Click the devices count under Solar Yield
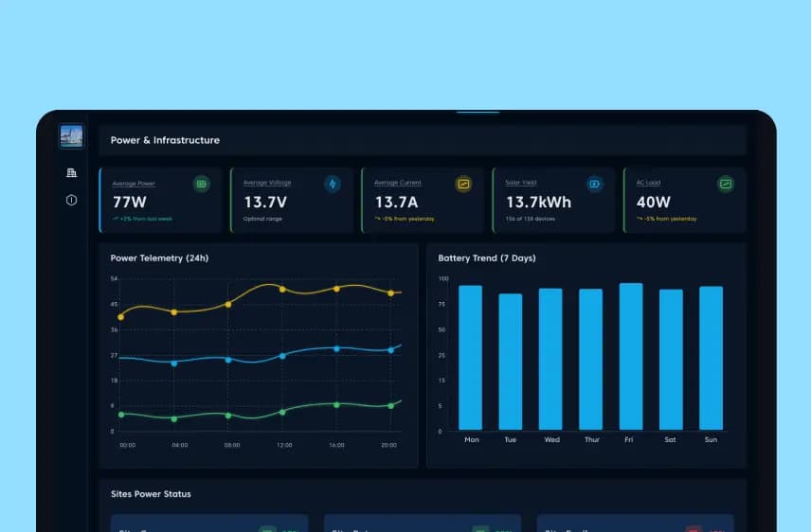This screenshot has height=532, width=811. [530, 219]
